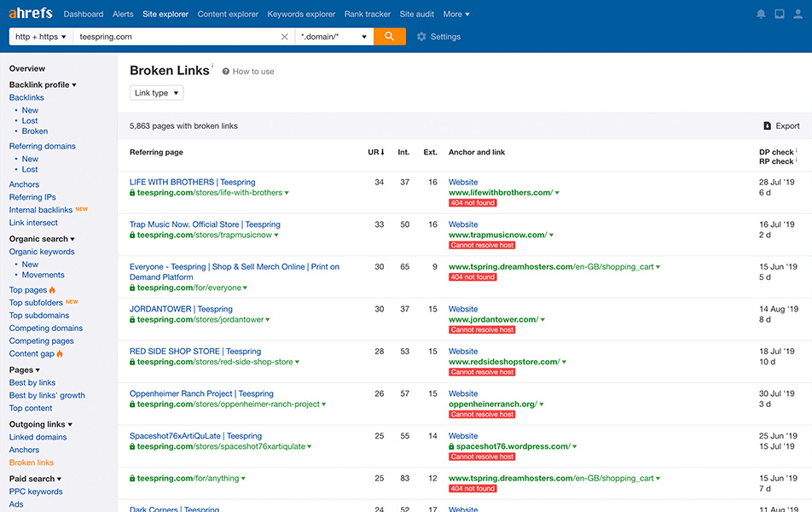The height and width of the screenshot is (512, 812).
Task: Open the Spaceshot76xArtiQuLate | Teespring page
Action: point(195,436)
